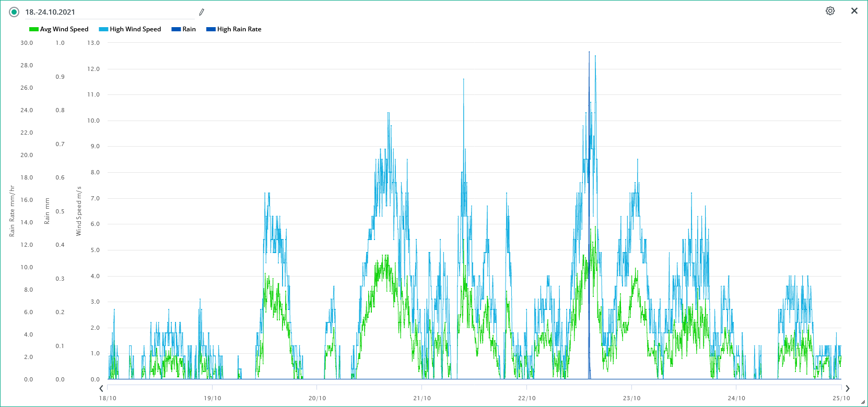Close the chart panel with X
Screen dimensions: 868x407
854,11
